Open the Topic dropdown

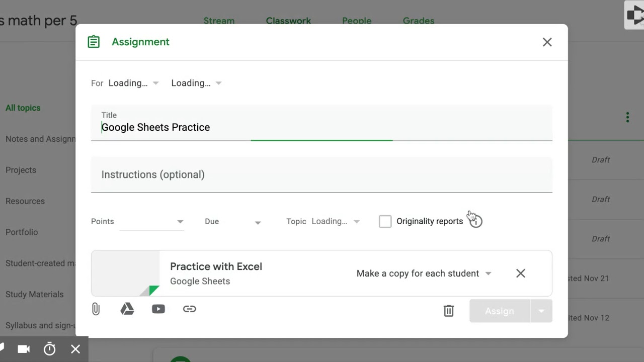[336, 221]
